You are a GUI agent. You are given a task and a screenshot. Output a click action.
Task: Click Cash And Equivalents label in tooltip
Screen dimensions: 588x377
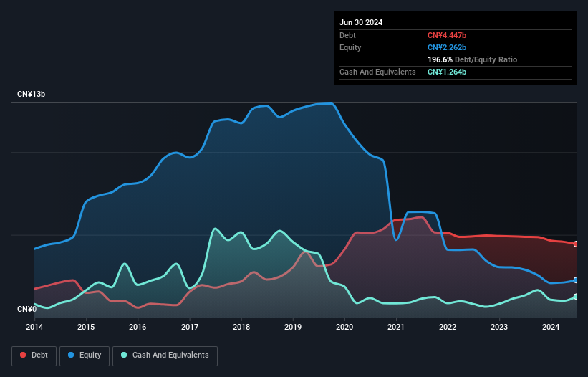coord(377,72)
